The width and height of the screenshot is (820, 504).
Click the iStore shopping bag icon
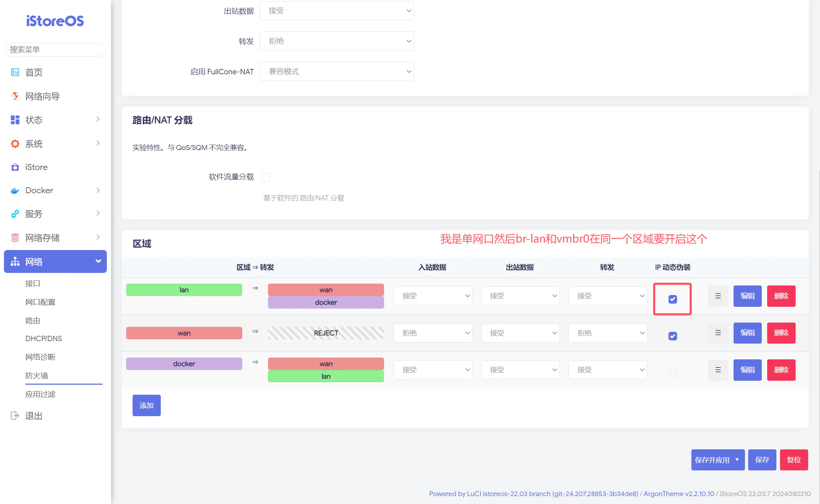click(15, 167)
